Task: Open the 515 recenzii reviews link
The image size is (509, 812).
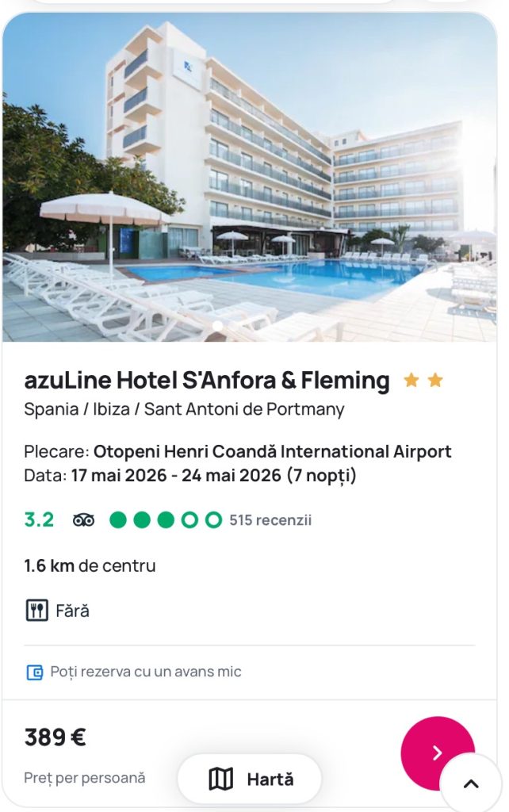Action: coord(270,520)
